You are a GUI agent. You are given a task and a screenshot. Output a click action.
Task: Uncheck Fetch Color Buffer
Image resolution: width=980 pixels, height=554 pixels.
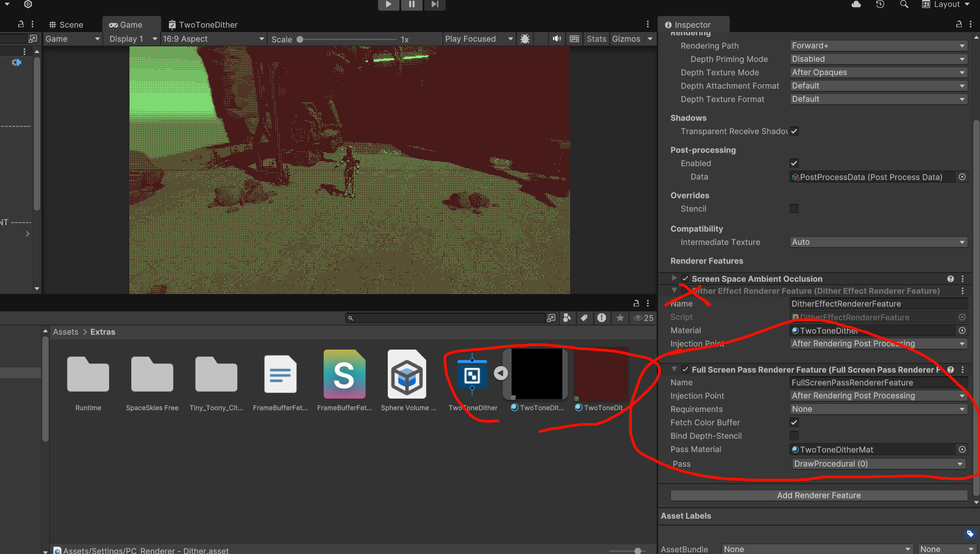794,423
